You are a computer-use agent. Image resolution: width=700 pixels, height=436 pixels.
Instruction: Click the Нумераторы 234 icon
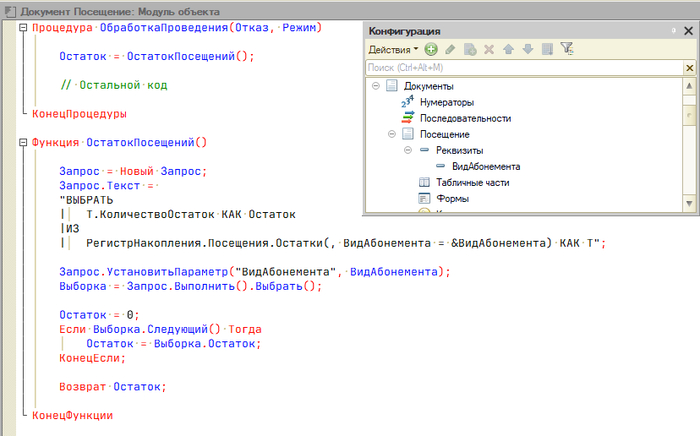[407, 102]
